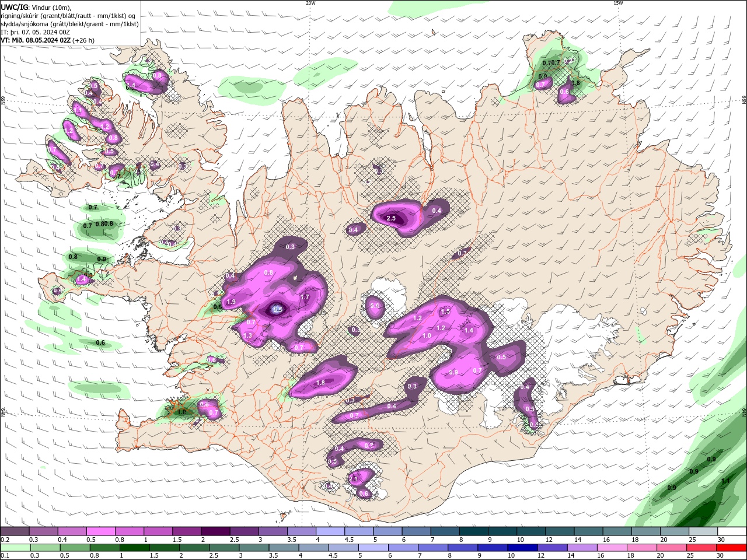Select the 7–8 blue swatch in lower legend
The width and height of the screenshot is (747, 560).
[434, 548]
